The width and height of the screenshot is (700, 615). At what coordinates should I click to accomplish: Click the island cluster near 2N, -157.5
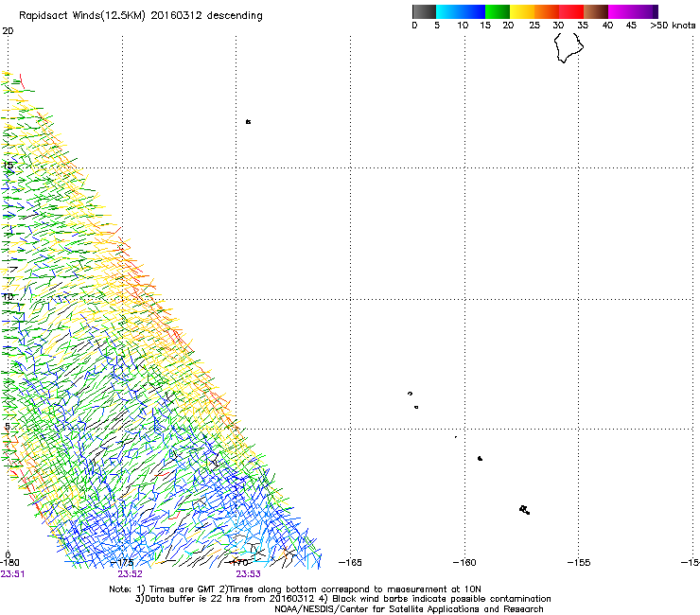525,510
